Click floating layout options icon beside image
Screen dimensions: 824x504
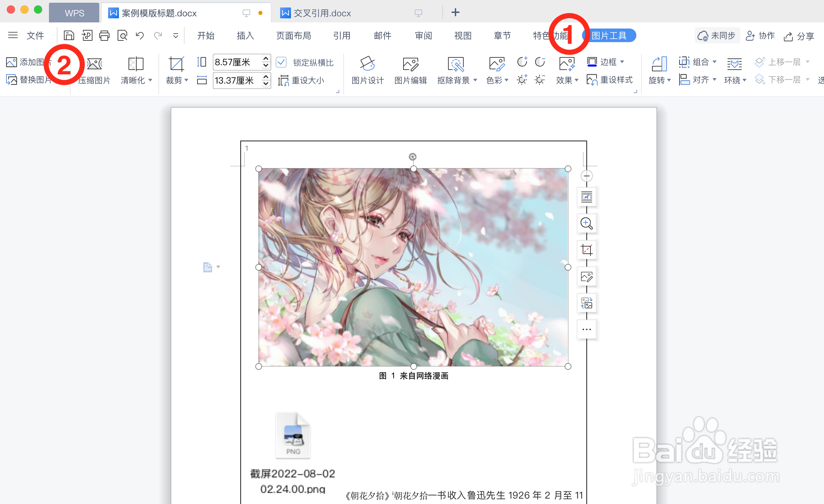(x=587, y=197)
